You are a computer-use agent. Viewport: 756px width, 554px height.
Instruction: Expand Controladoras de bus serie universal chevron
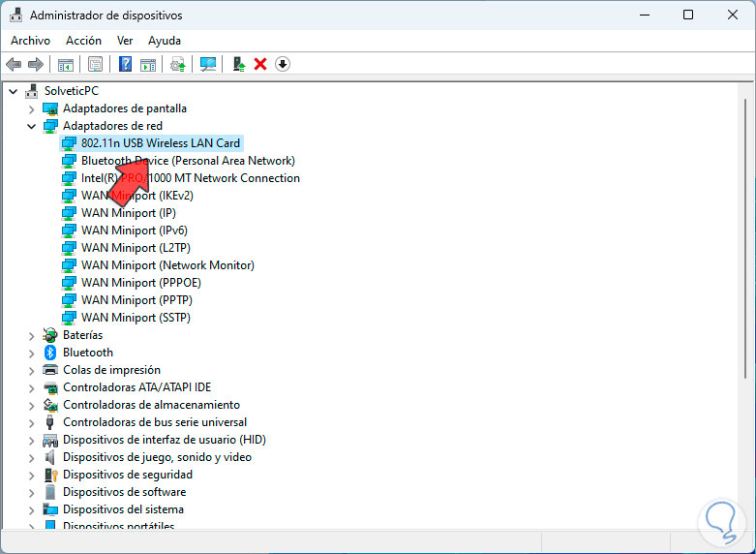click(x=32, y=422)
